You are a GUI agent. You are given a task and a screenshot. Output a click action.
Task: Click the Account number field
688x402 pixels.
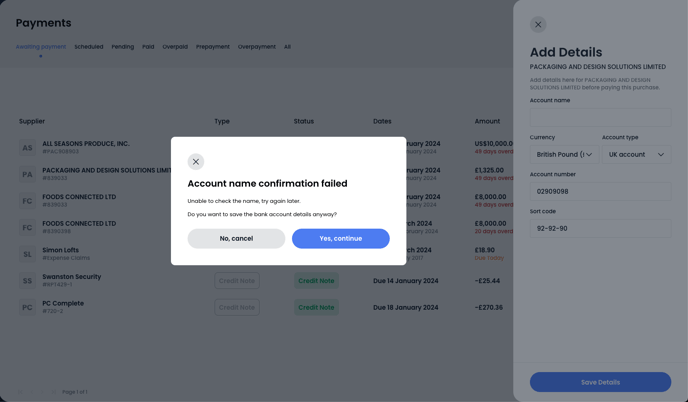[x=600, y=191]
